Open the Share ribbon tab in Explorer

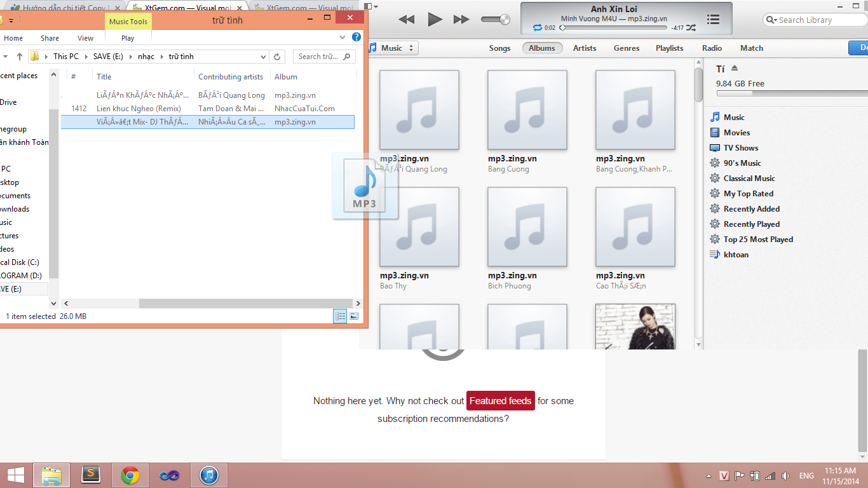(50, 38)
